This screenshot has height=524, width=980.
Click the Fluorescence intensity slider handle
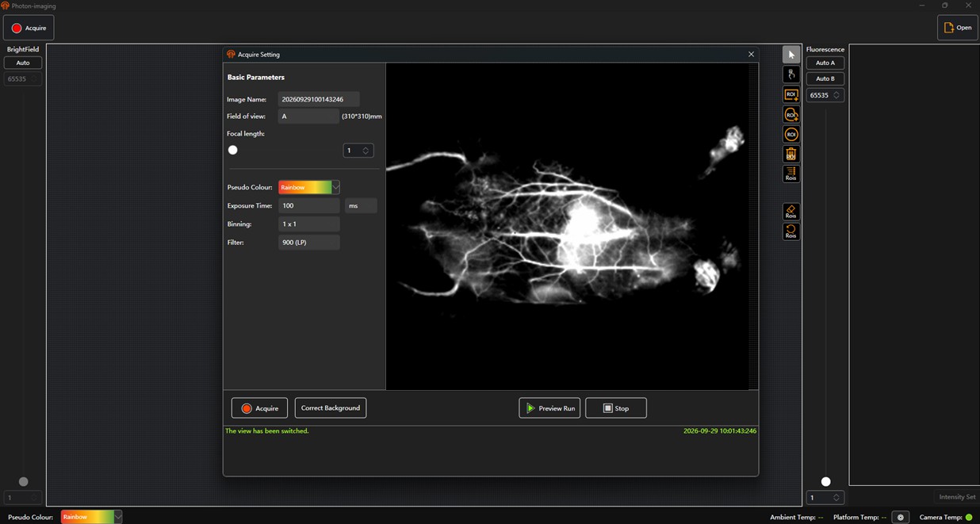826,481
